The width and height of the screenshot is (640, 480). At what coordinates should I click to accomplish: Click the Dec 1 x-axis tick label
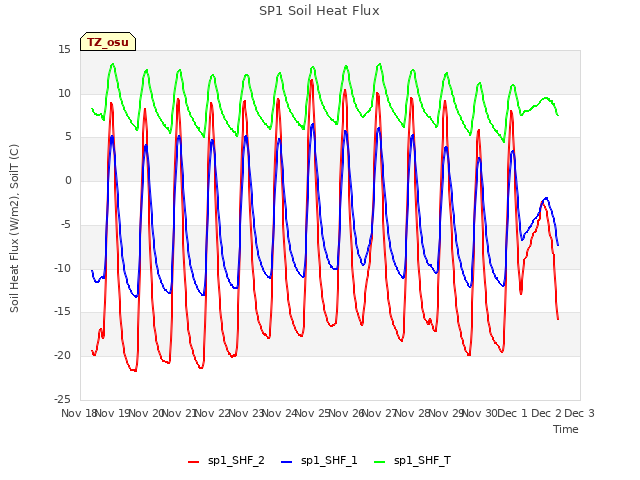[x=512, y=413]
